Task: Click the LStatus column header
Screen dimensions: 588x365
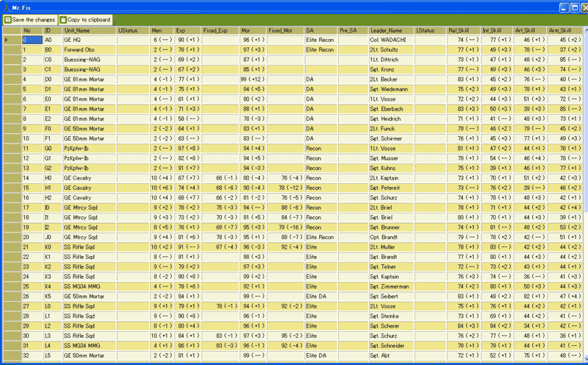Action: pos(431,30)
